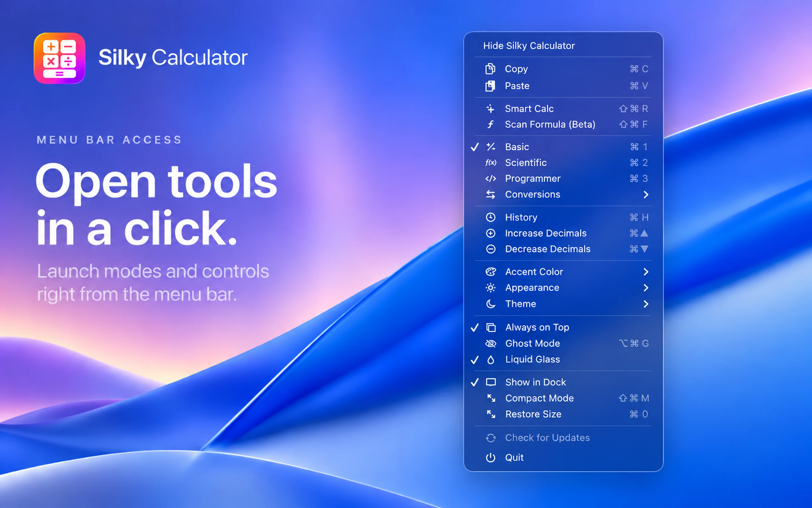Click the Theme moon icon
812x508 pixels.
[491, 304]
